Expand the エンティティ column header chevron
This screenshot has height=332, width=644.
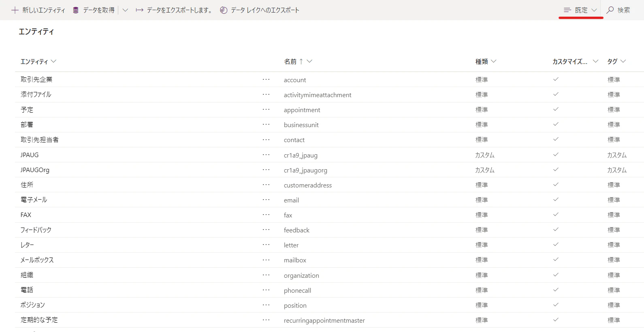click(x=53, y=62)
